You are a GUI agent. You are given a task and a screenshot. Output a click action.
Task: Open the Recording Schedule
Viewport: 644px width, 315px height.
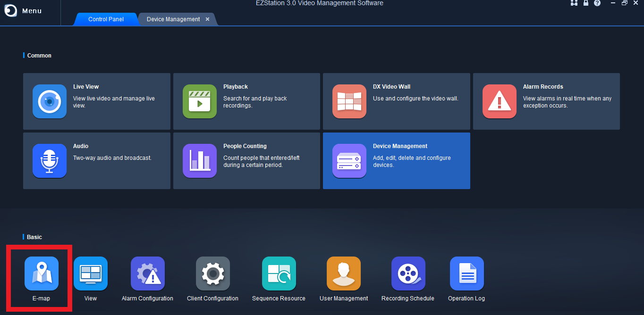408,278
